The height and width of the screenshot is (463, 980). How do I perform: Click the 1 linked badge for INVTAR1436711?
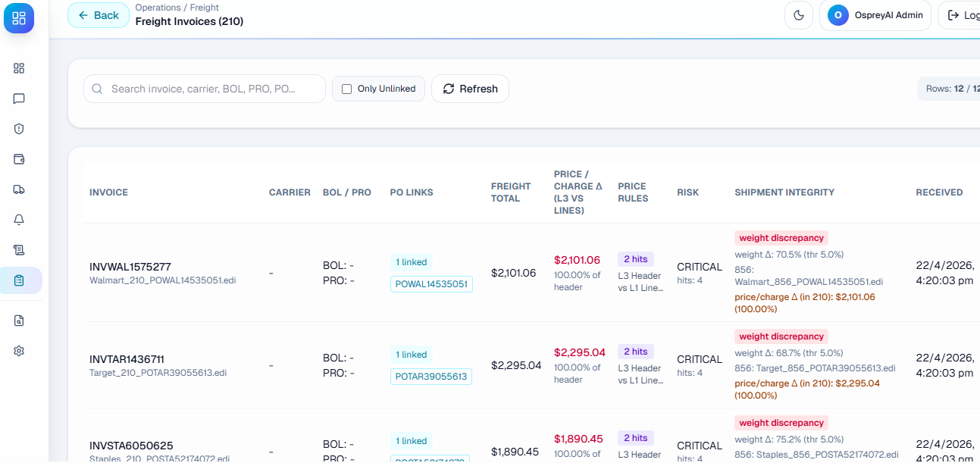pyautogui.click(x=412, y=355)
